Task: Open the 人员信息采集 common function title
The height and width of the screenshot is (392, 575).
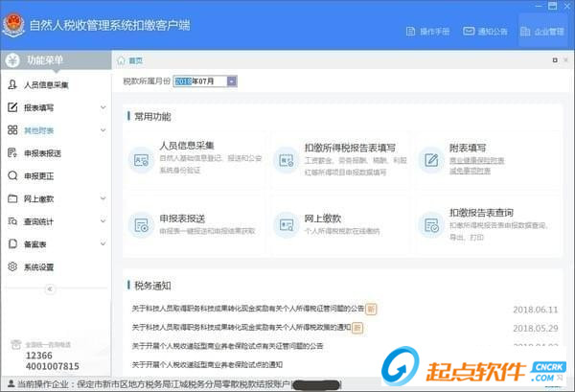Action: [x=187, y=146]
